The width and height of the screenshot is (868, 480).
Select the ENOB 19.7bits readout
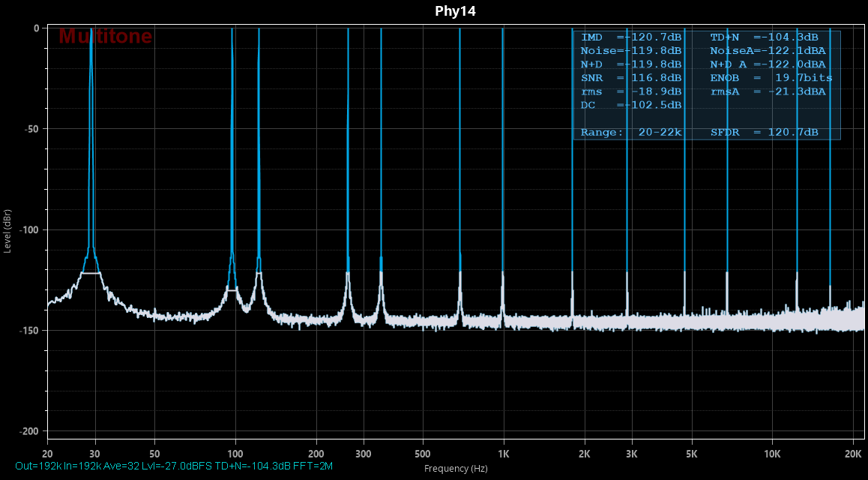pos(771,78)
